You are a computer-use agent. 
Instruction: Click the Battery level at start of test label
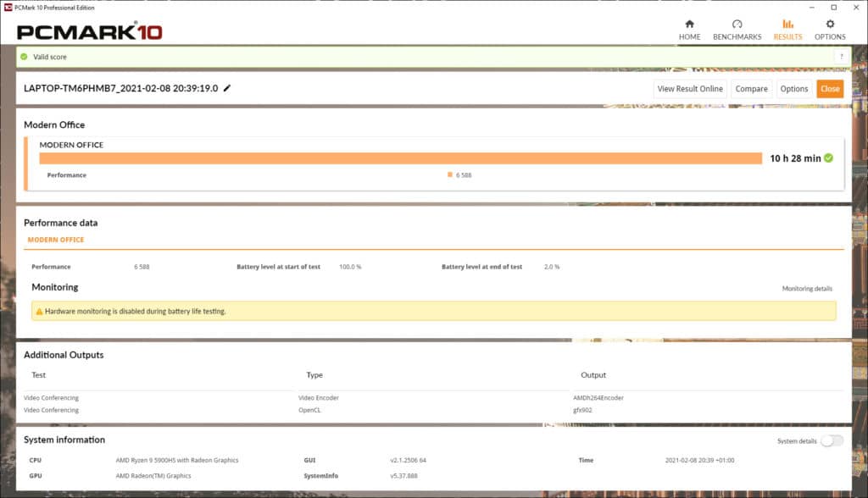[278, 267]
